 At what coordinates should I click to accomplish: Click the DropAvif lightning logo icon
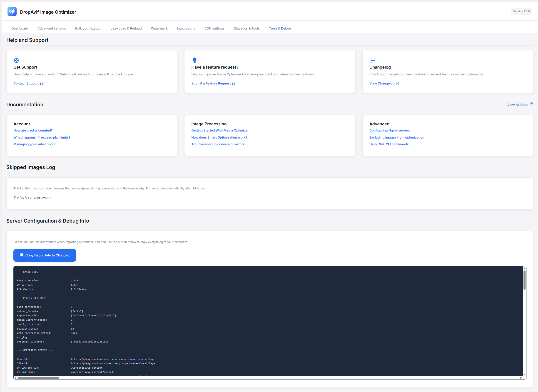pos(12,11)
